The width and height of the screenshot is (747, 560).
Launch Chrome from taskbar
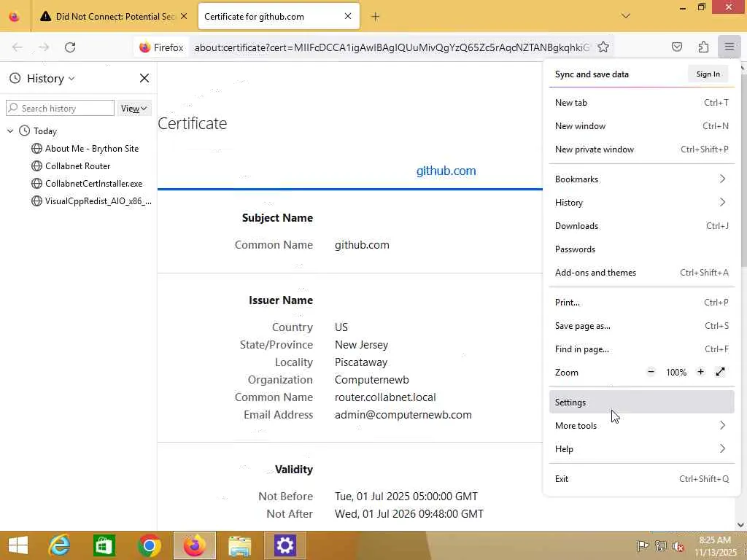149,545
